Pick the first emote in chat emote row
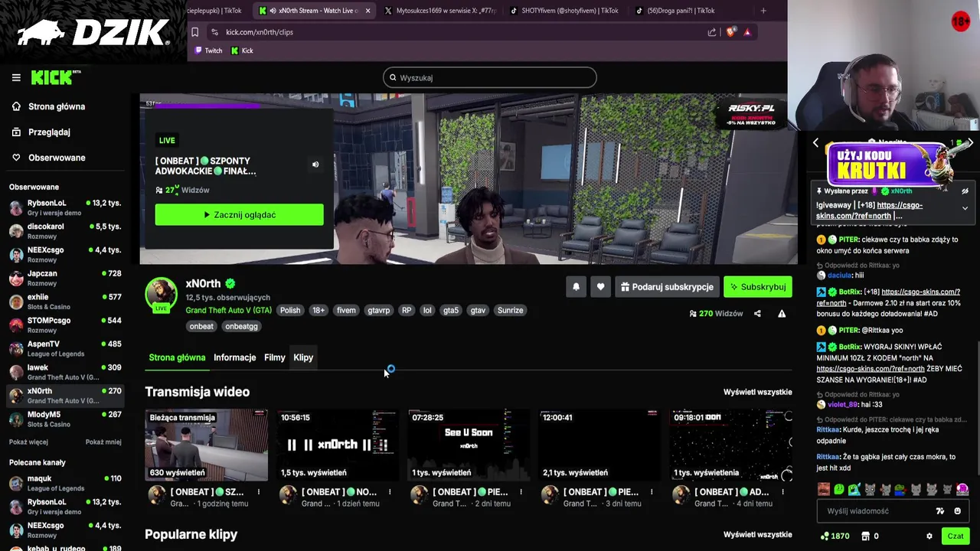980x551 pixels. [823, 490]
